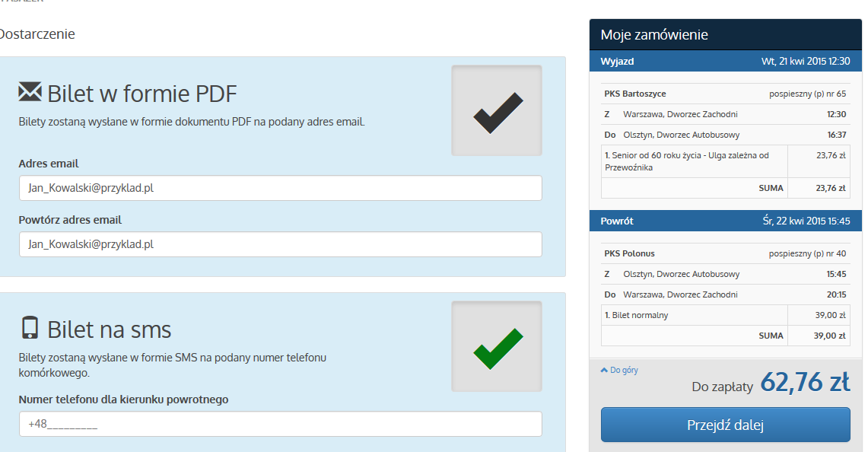
Task: Click the Do zapłaty label
Action: (723, 387)
